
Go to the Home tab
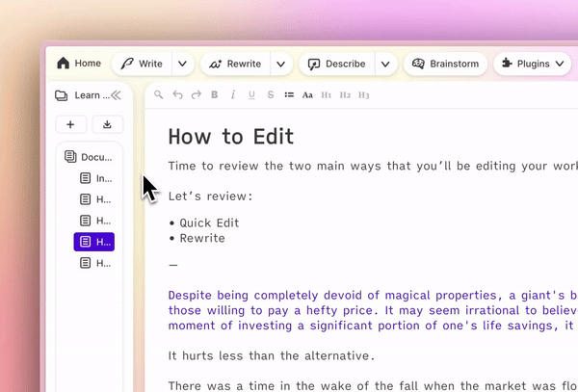coord(79,64)
